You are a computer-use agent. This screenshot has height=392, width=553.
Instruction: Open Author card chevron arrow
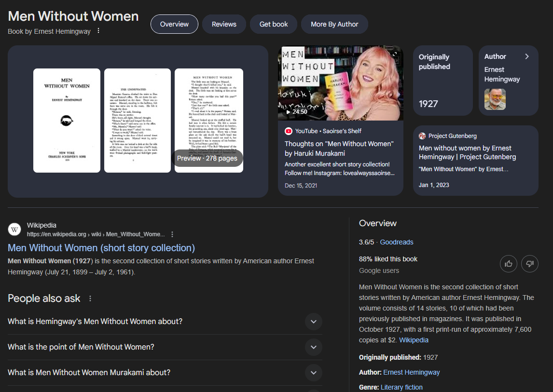[x=527, y=56]
